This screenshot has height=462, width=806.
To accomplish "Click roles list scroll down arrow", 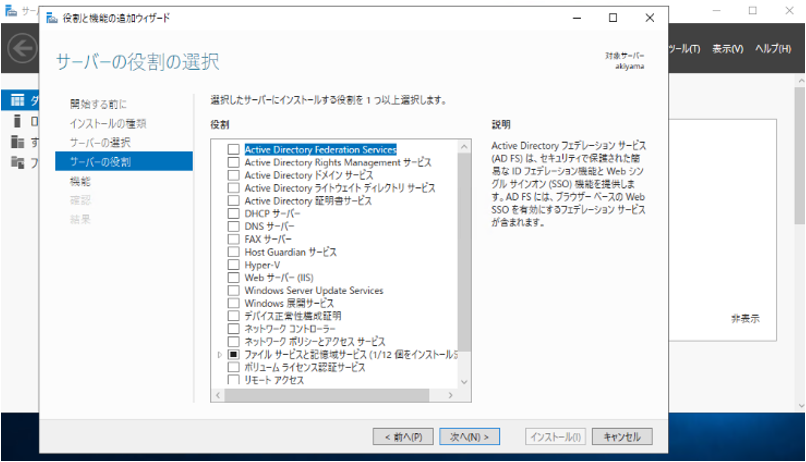I will pyautogui.click(x=464, y=382).
